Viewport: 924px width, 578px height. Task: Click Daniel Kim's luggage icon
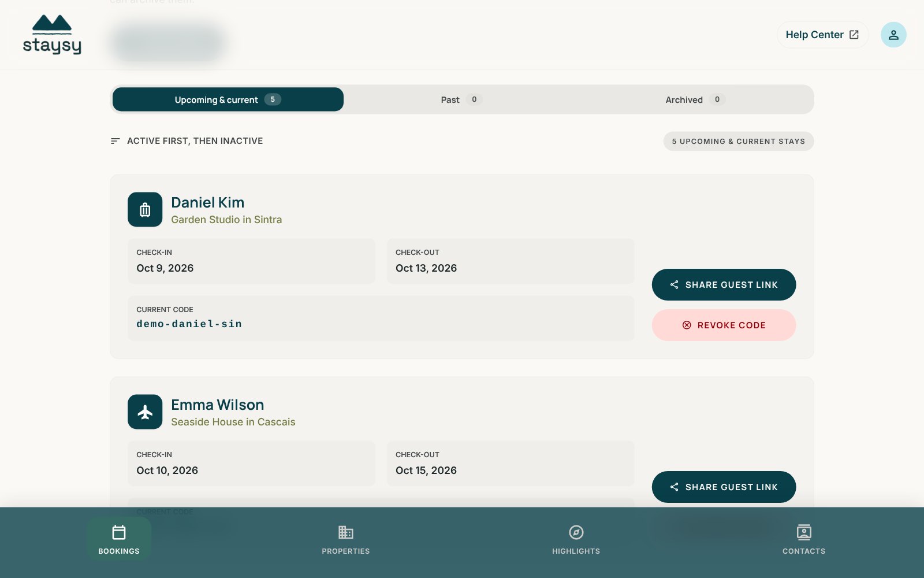pos(145,210)
